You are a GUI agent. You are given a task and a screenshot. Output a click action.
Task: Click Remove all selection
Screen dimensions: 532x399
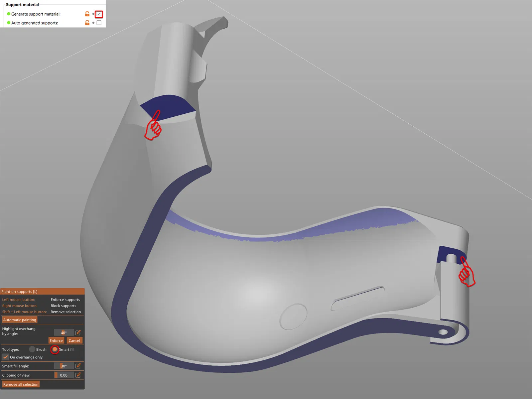point(21,384)
